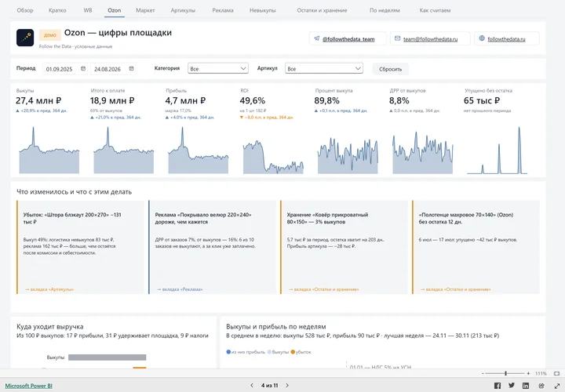565x392 pixels.
Task: Click the ROI 49,6% value
Action: tap(252, 100)
